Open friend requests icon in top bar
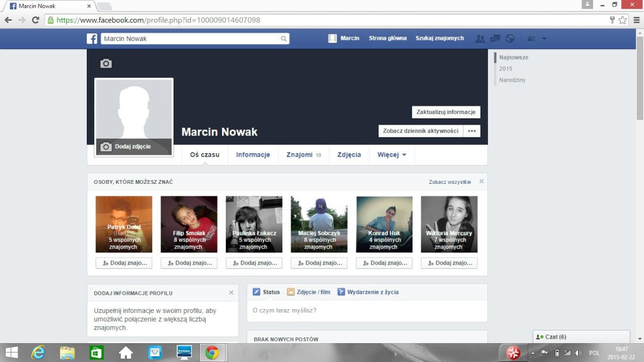644x362 pixels. click(480, 38)
